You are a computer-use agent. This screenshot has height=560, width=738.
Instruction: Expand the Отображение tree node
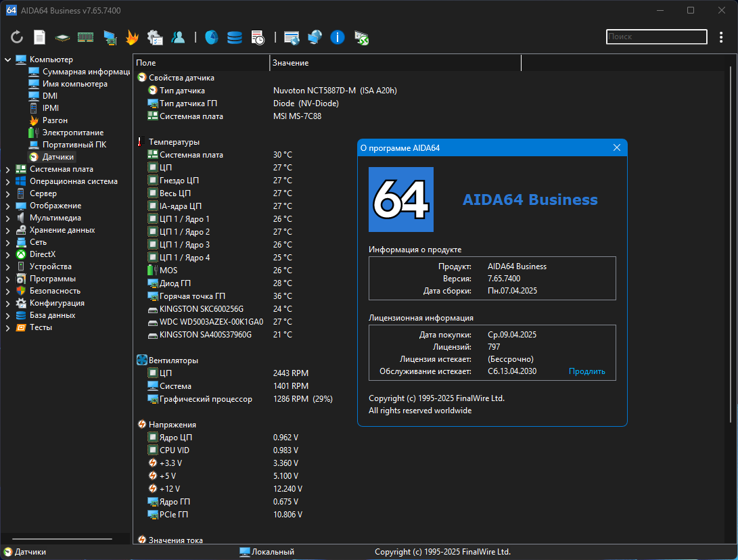(x=8, y=206)
